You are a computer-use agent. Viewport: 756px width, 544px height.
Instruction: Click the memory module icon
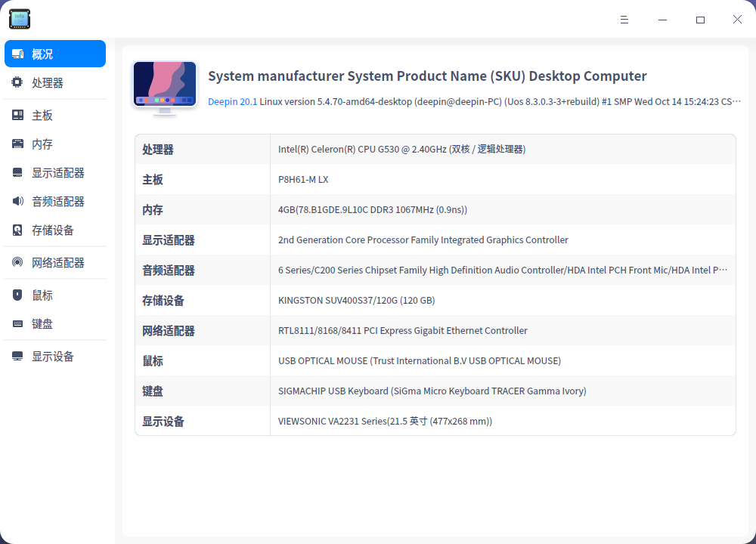17,144
